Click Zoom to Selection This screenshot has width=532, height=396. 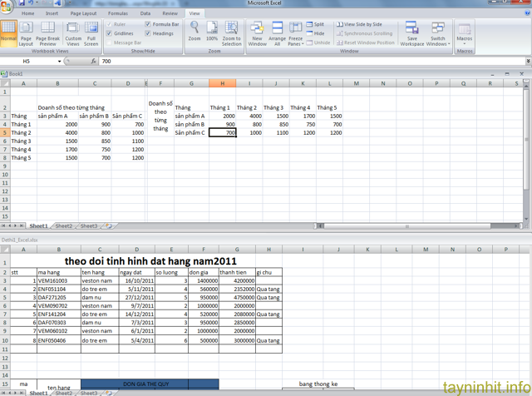point(232,33)
